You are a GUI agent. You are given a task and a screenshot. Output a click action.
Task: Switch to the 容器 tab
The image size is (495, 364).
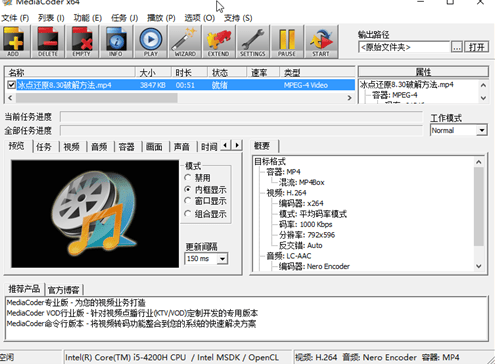click(126, 147)
